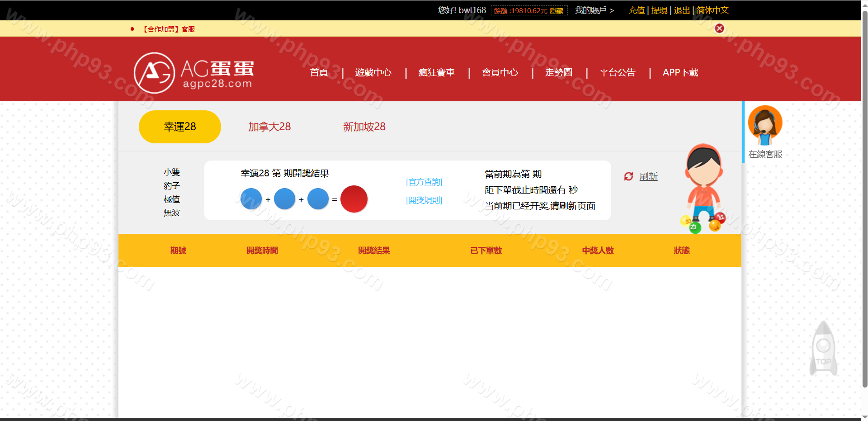This screenshot has height=421, width=868.
Task: Go to 走勢圖 trend chart page
Action: click(558, 72)
